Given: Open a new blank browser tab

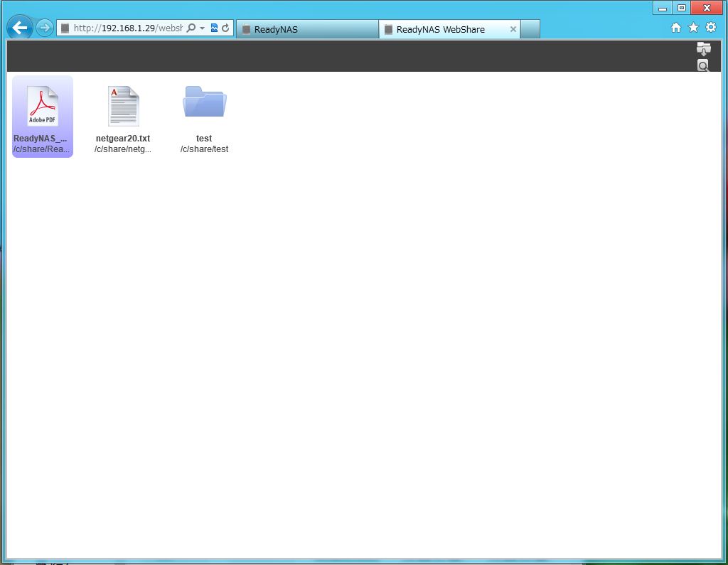Looking at the screenshot, I should pos(530,29).
